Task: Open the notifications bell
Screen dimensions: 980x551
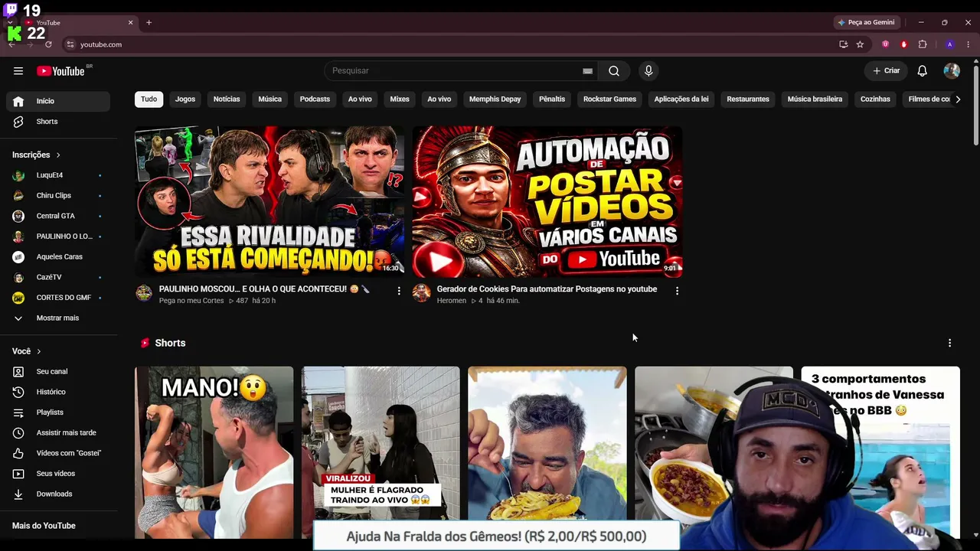Action: [x=923, y=71]
